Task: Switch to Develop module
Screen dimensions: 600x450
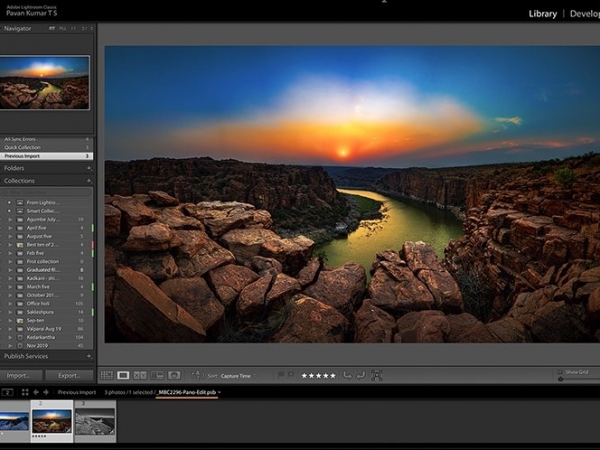Action: (585, 14)
